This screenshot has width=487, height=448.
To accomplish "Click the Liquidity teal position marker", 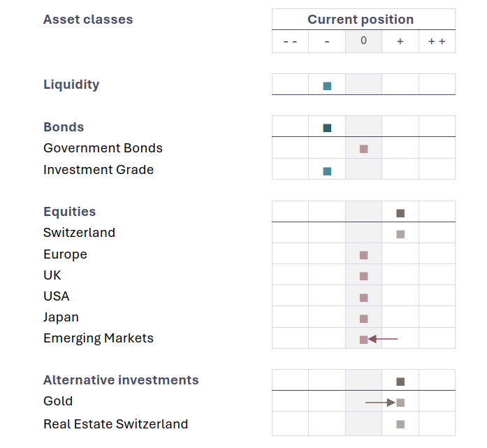I will point(327,86).
